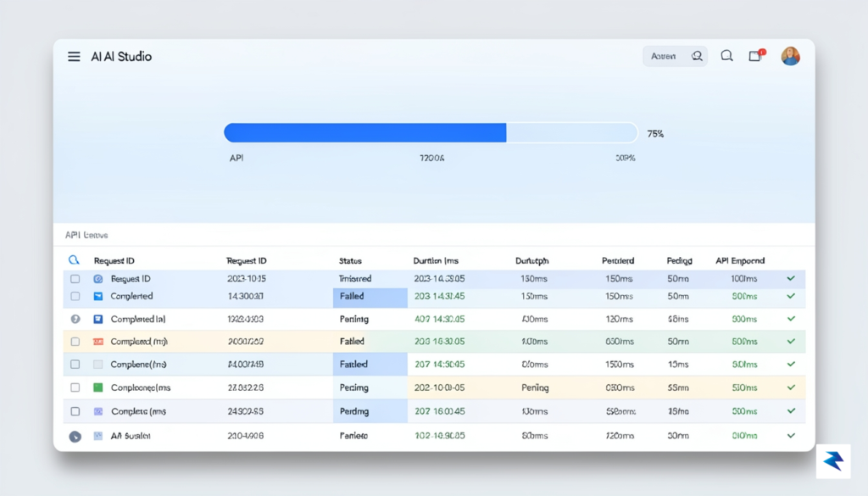Click the highlighted status on the 207 16:00:45 row
Viewport: 868px width, 496px height.
point(370,411)
